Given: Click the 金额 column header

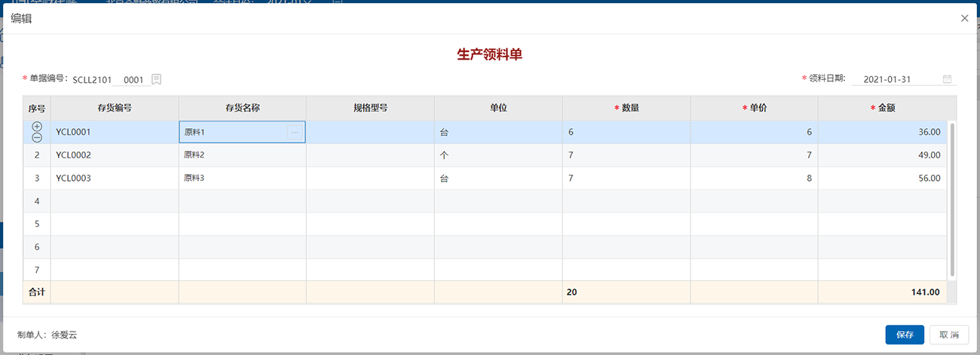Looking at the screenshot, I should (x=882, y=108).
